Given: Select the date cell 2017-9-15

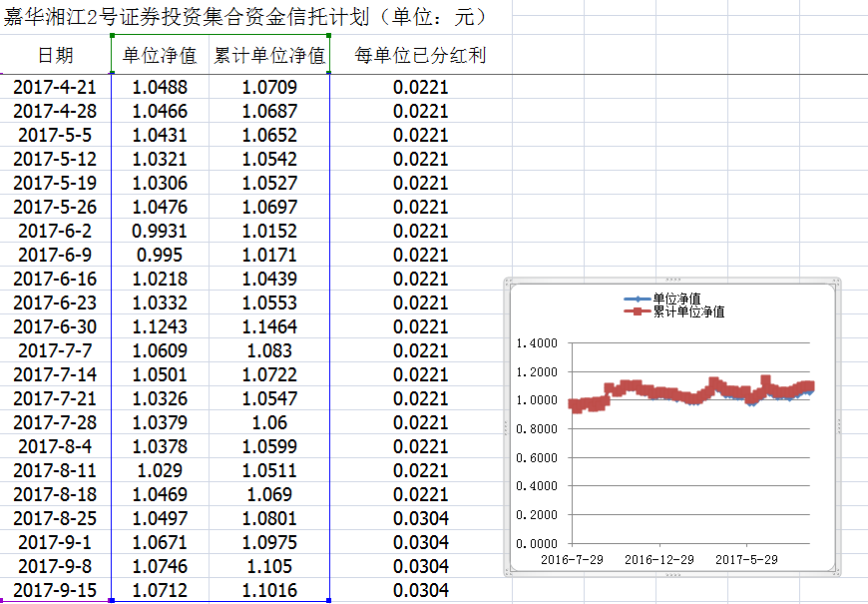Looking at the screenshot, I should click(55, 590).
